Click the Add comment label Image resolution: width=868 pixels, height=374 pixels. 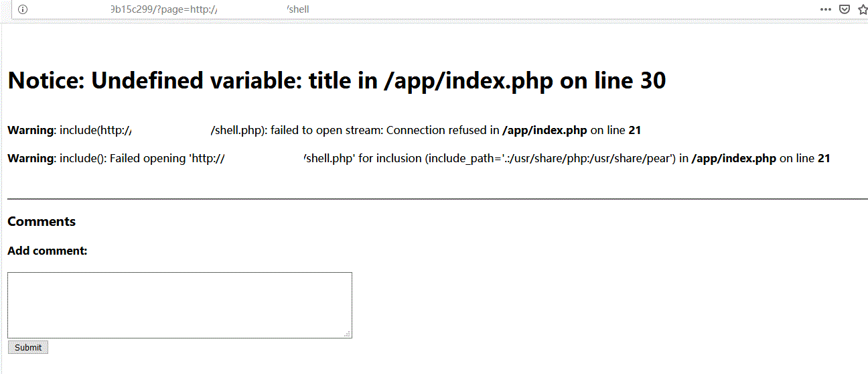click(x=48, y=251)
